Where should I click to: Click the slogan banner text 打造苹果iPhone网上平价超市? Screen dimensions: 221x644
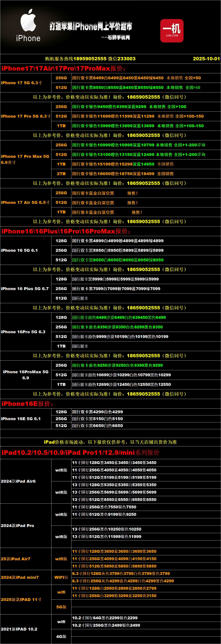coord(91,26)
